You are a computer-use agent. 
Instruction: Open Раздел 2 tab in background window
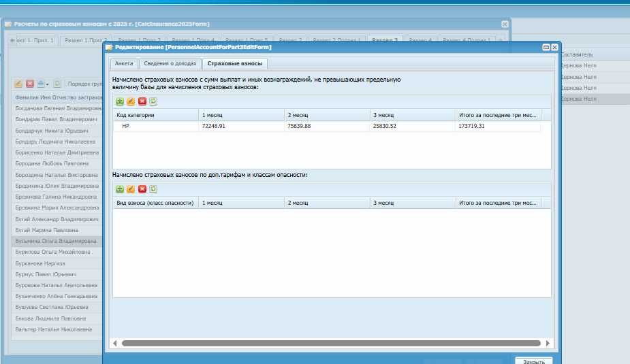[291, 40]
